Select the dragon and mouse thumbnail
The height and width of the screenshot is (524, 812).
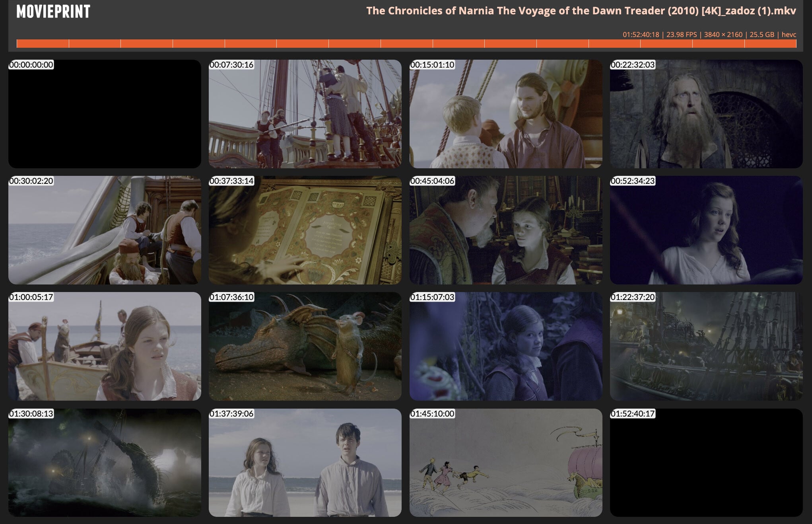[305, 346]
